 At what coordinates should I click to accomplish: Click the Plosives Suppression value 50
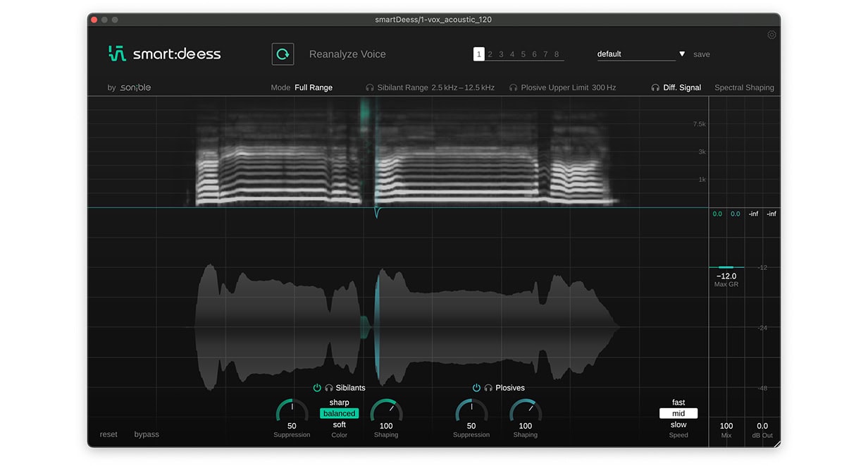pyautogui.click(x=471, y=426)
